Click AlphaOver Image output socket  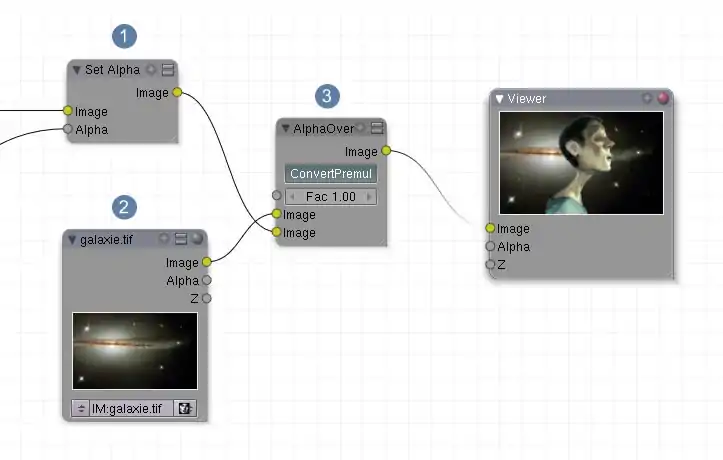point(386,151)
